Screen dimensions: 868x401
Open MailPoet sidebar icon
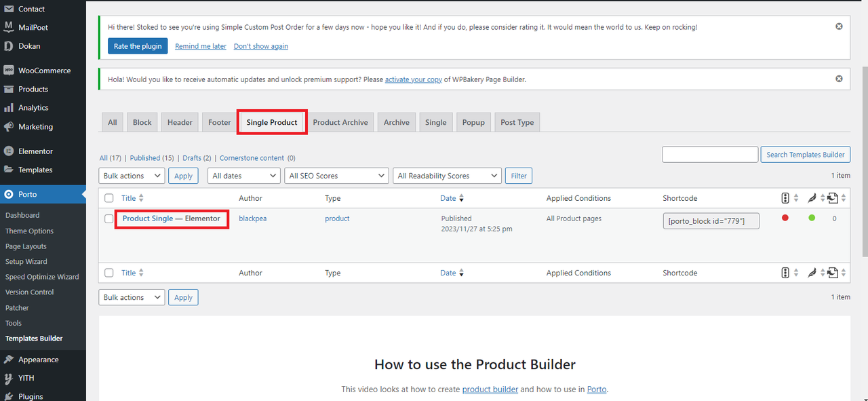pyautogui.click(x=9, y=27)
